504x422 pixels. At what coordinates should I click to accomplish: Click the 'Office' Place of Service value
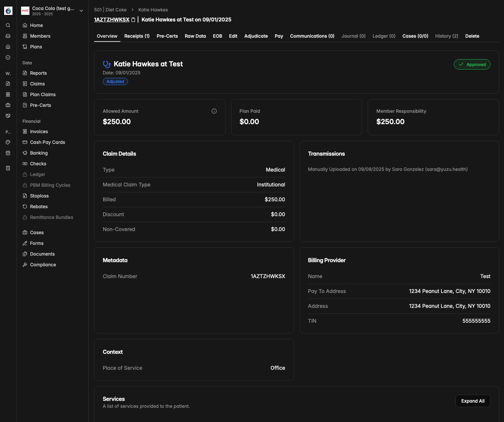tap(278, 368)
